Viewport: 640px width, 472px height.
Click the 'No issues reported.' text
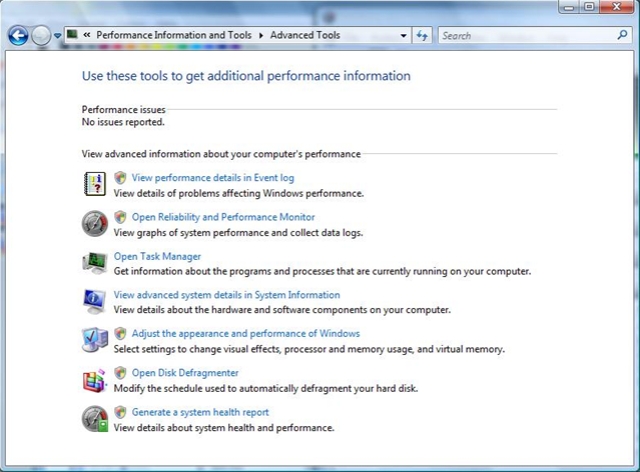click(x=123, y=122)
